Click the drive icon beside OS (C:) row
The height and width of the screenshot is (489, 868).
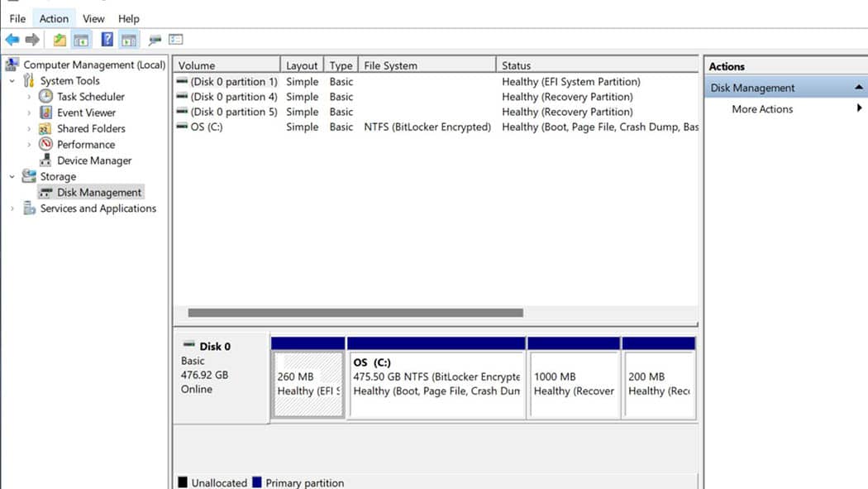[182, 127]
